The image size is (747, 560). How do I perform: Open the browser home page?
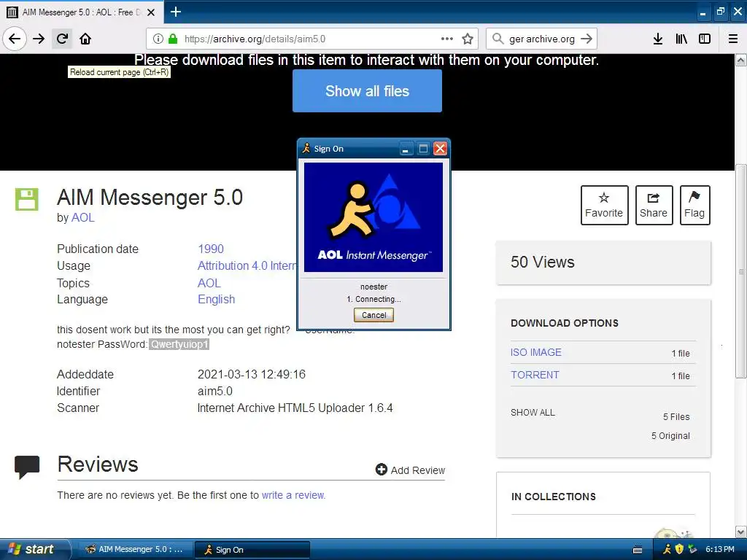(x=85, y=39)
